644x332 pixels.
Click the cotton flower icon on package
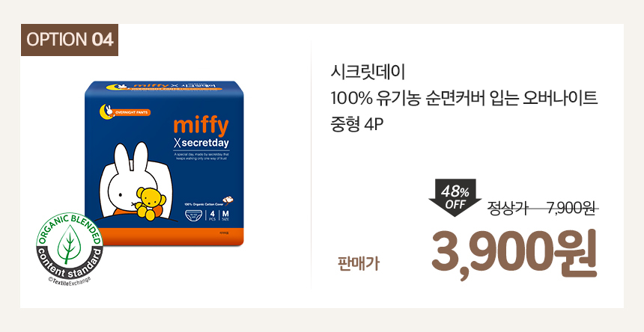point(228,200)
